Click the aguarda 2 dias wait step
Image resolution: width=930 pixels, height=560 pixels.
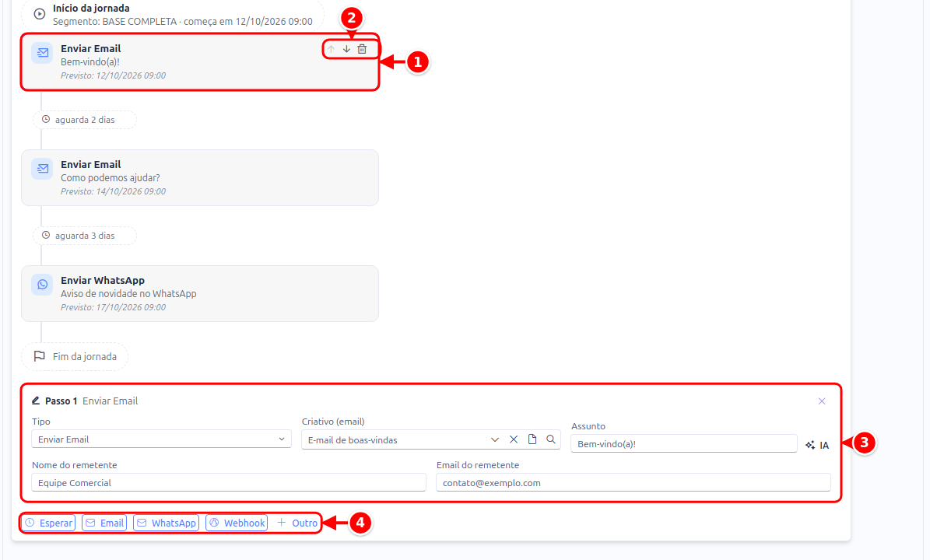[x=85, y=120]
